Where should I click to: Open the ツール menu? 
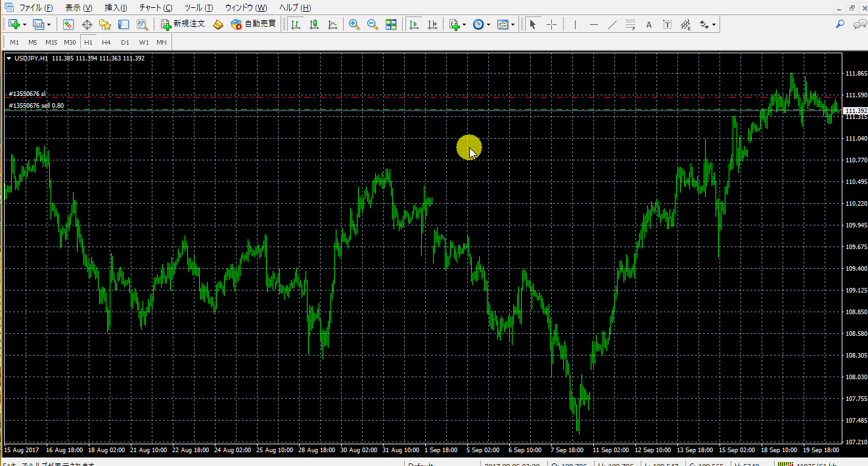click(x=198, y=8)
